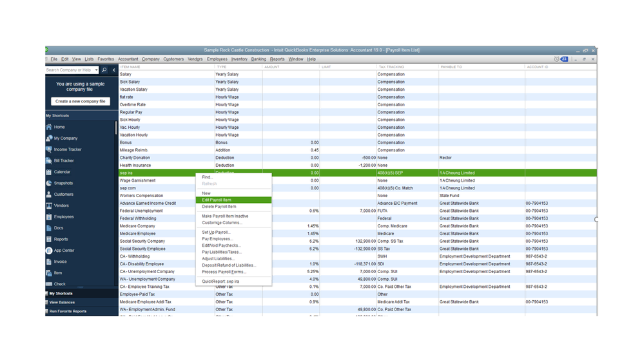Open the Lists menu
Image resolution: width=644 pixels, height=362 pixels.
click(x=89, y=59)
